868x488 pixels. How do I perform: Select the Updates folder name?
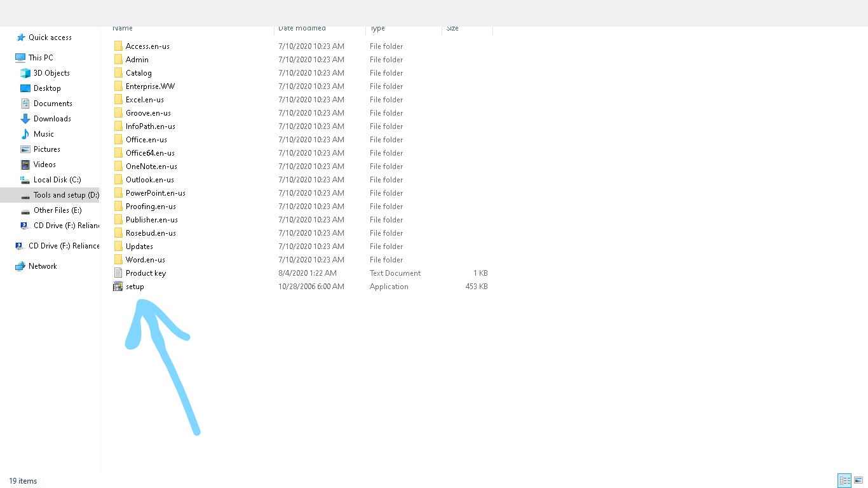(x=139, y=247)
